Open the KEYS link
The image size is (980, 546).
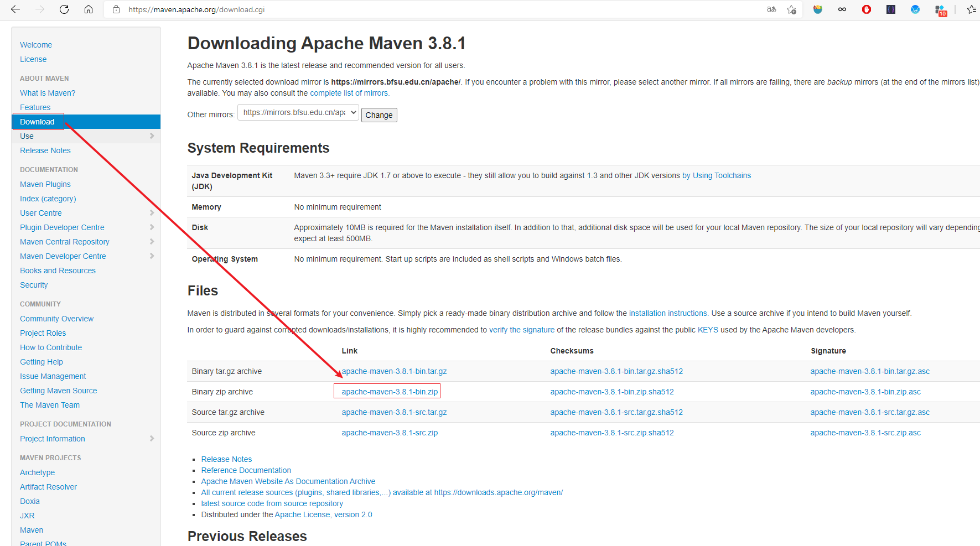(708, 330)
